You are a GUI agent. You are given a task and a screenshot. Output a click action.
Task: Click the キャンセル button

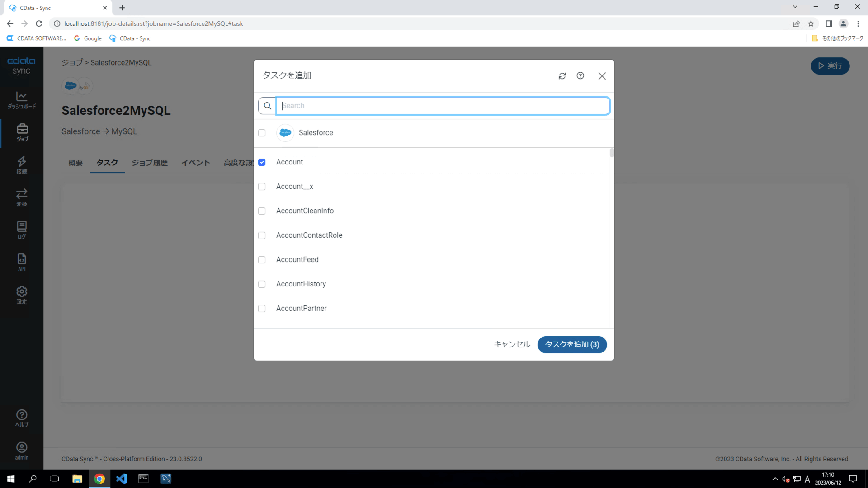click(512, 345)
